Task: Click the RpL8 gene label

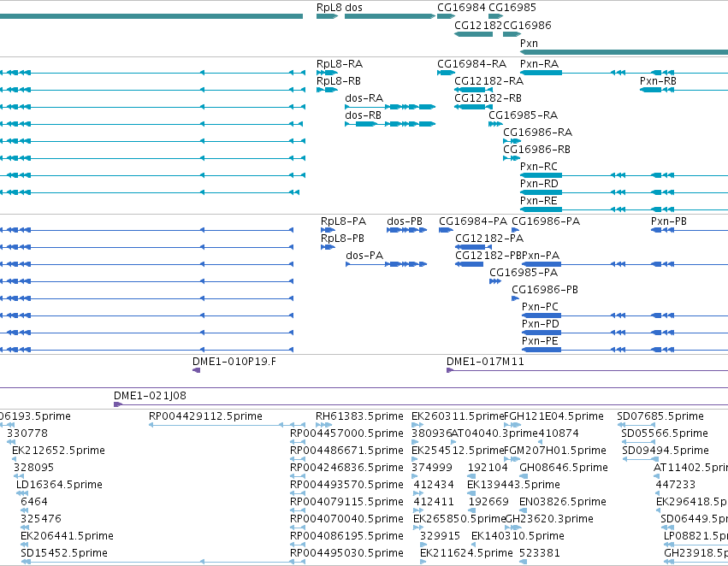Action: coord(329,8)
